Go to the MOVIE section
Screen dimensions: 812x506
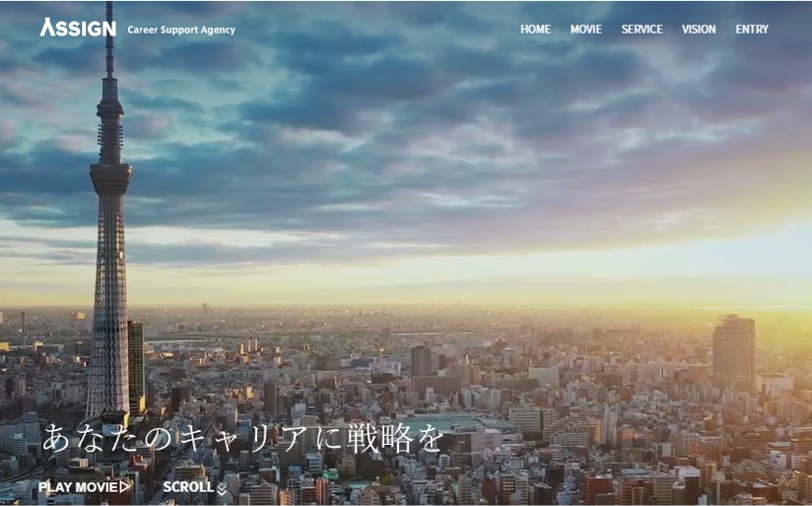(x=585, y=30)
